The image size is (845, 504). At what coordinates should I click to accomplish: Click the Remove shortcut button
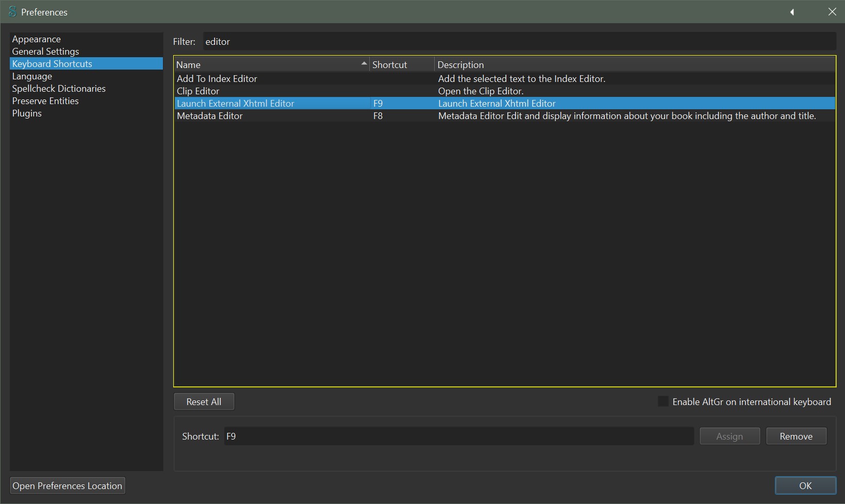coord(796,436)
